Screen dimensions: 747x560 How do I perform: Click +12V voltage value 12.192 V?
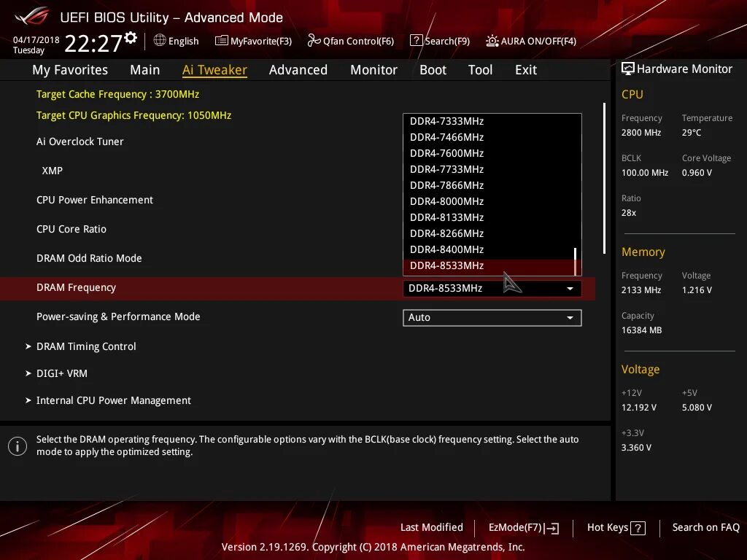639,408
